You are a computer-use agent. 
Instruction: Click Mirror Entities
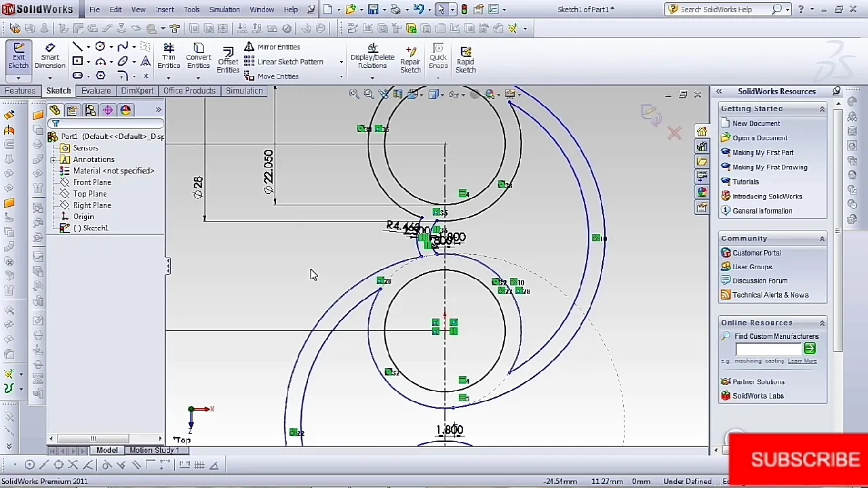point(272,47)
